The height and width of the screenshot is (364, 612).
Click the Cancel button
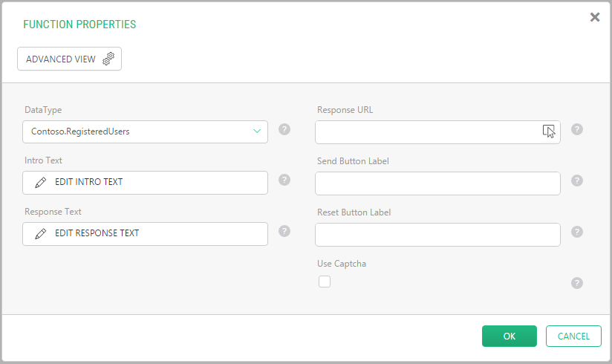573,336
